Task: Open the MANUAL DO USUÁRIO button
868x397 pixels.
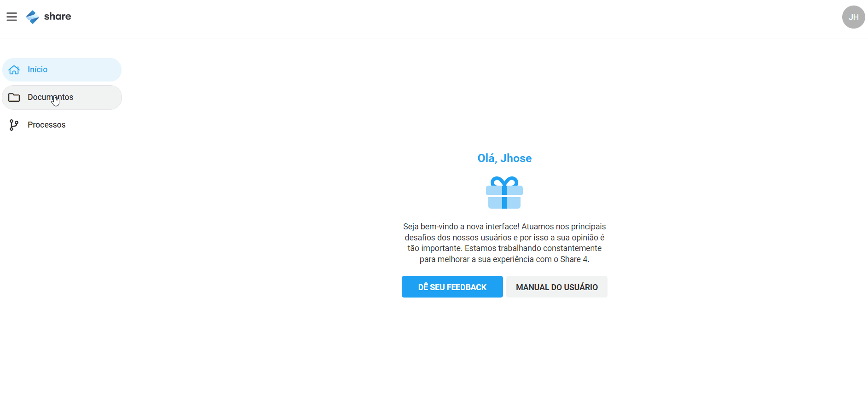Action: (x=557, y=287)
